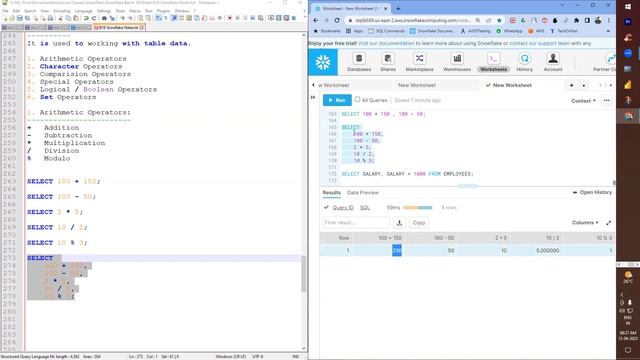Reload the Chrome page
Screen dimensions: 640x360
pos(337,20)
